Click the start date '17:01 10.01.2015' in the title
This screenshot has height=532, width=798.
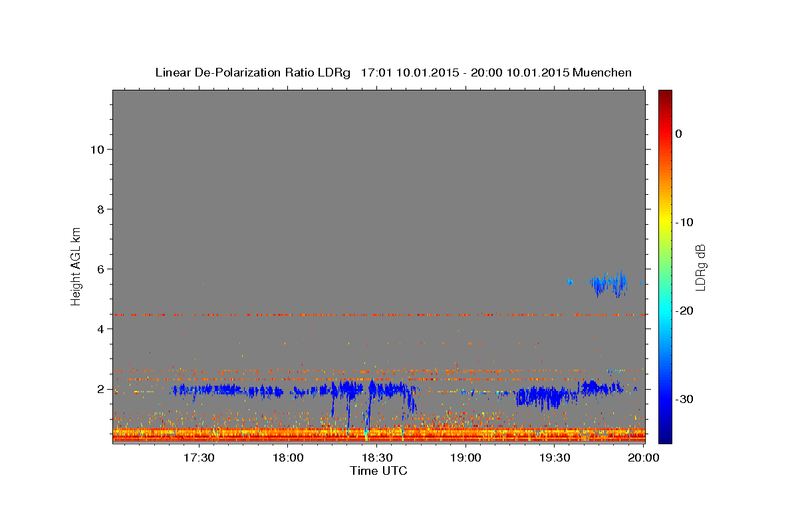click(x=409, y=72)
